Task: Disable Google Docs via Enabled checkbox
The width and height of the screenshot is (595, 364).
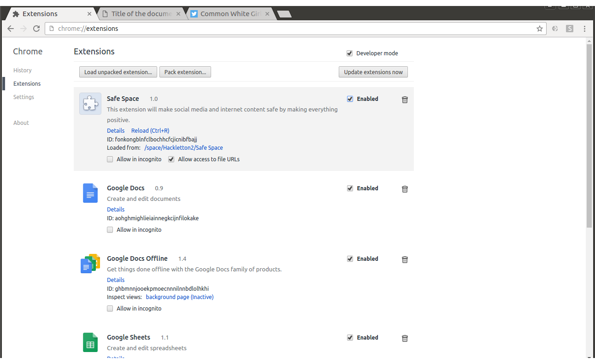Action: coord(350,188)
